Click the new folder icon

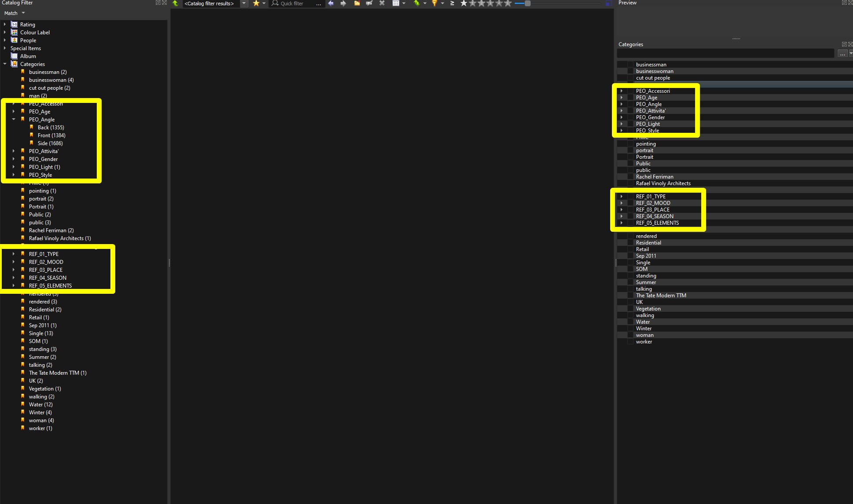(357, 3)
